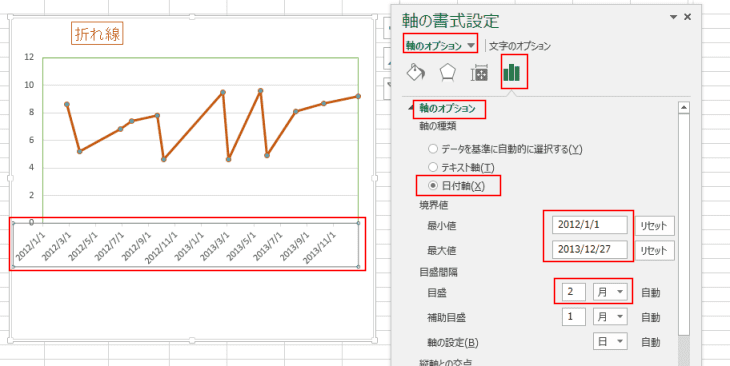Open the 目盛 unit dropdown

pyautogui.click(x=610, y=292)
